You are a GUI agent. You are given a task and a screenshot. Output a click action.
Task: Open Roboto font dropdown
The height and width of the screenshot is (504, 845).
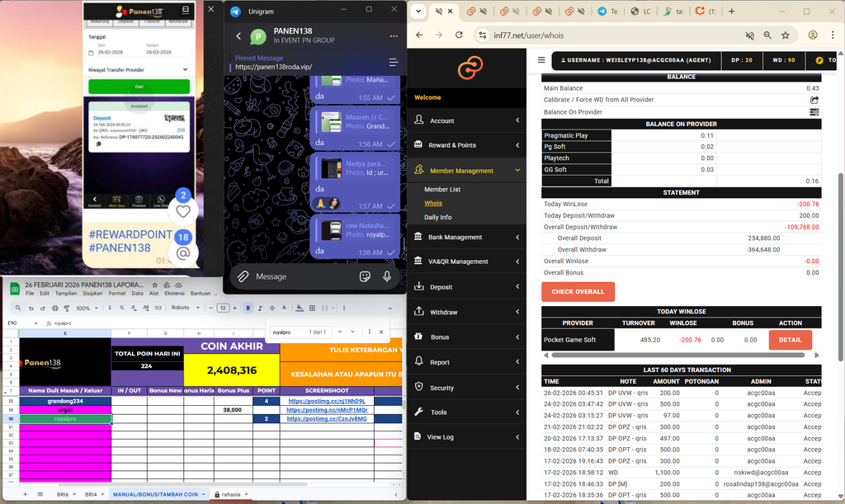coord(186,308)
